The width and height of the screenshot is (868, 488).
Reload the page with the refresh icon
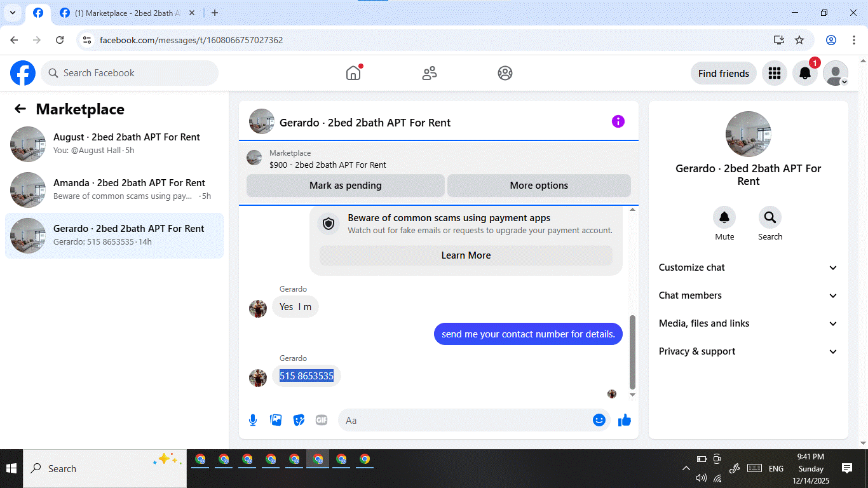(x=60, y=40)
